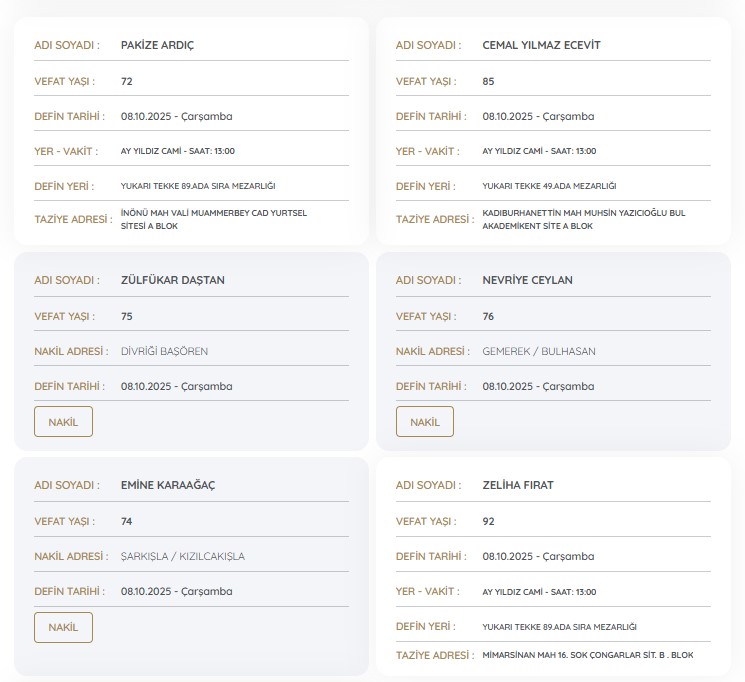
Task: Click Pakize Ardıç's İnönü Mah condolence address
Action: click(x=227, y=219)
